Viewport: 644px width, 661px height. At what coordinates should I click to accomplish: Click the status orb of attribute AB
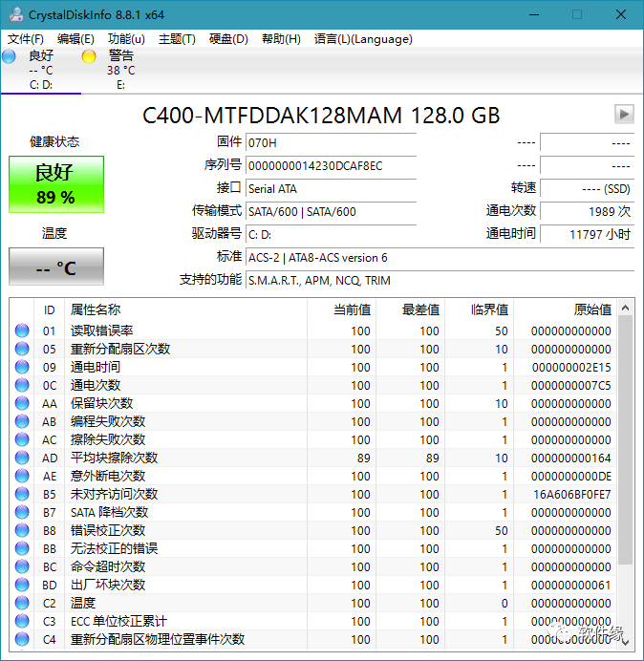pos(22,421)
